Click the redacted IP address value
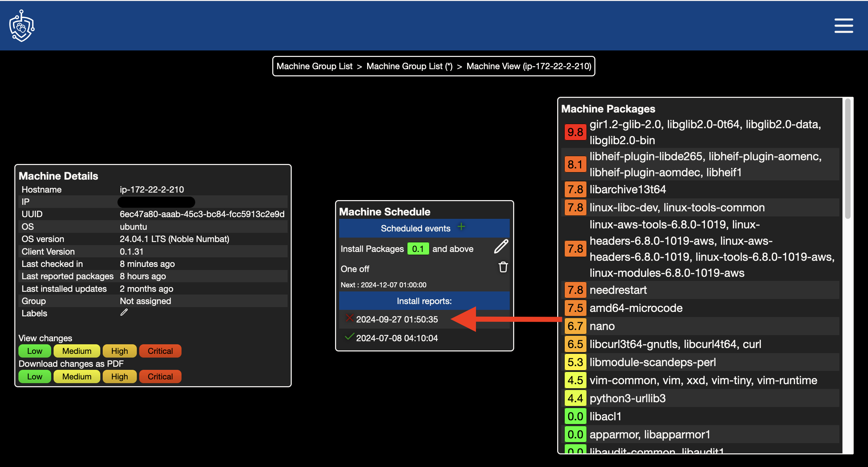The width and height of the screenshot is (868, 467). coord(156,202)
